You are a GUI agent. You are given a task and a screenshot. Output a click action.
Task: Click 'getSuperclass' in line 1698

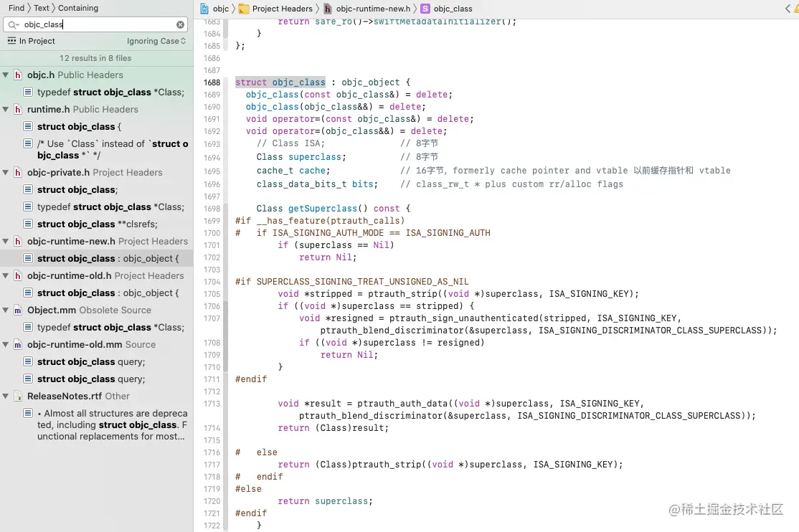coord(323,209)
